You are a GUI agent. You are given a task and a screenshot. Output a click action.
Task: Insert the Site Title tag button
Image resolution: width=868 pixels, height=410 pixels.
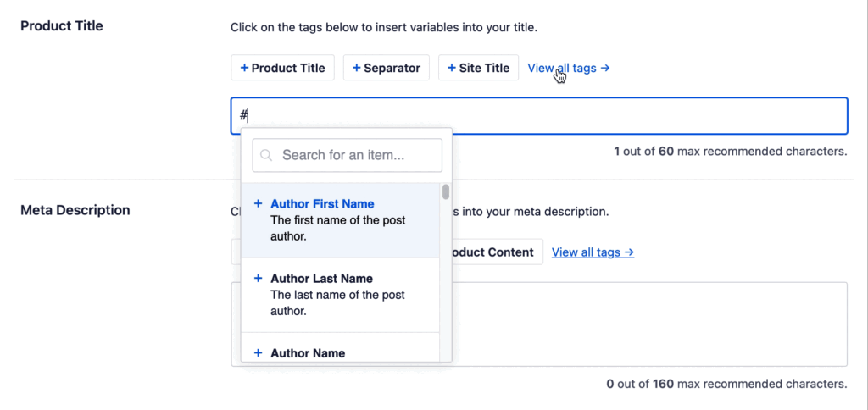[x=478, y=68]
